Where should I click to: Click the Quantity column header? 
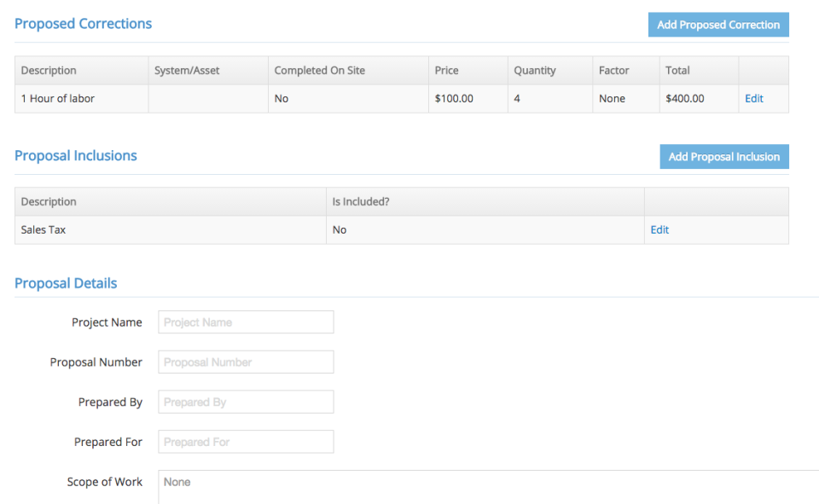pyautogui.click(x=535, y=70)
